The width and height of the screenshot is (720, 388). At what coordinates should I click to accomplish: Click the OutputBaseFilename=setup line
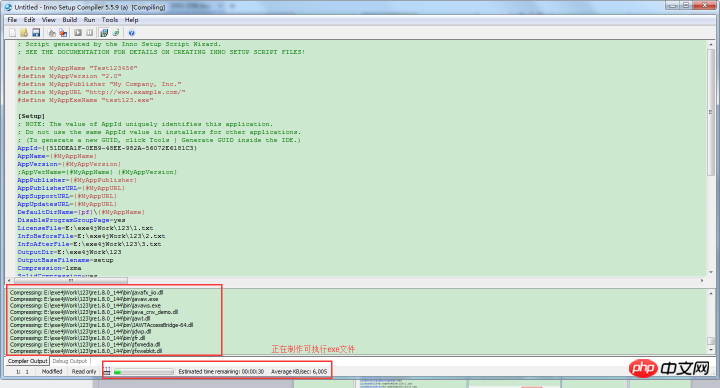point(65,260)
